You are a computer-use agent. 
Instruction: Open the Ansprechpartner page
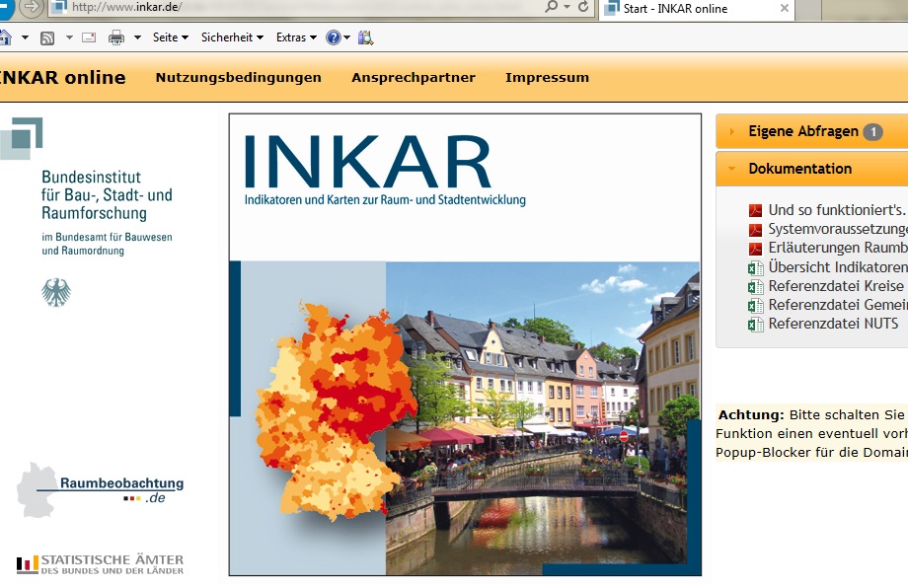(414, 78)
